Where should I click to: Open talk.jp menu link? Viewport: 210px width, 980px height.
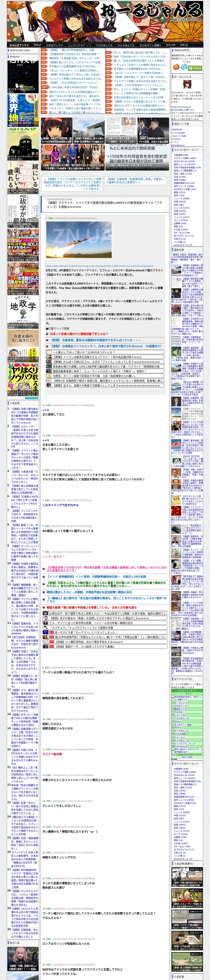[x=184, y=45]
